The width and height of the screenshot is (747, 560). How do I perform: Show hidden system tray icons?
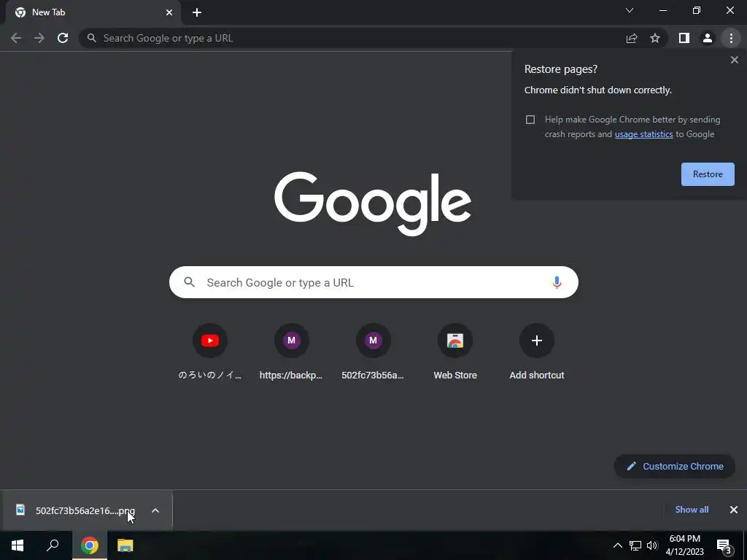pyautogui.click(x=617, y=545)
